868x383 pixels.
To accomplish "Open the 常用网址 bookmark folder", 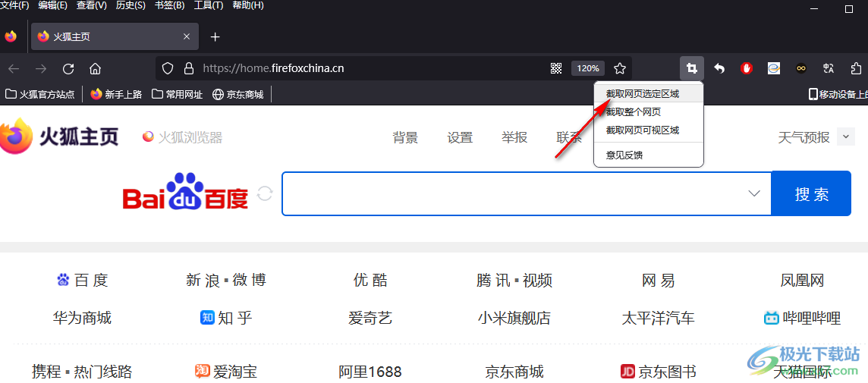I will (x=177, y=94).
